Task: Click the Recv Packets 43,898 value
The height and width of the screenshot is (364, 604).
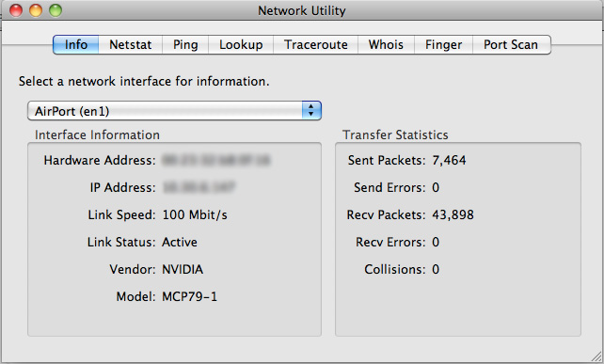Action: point(453,215)
